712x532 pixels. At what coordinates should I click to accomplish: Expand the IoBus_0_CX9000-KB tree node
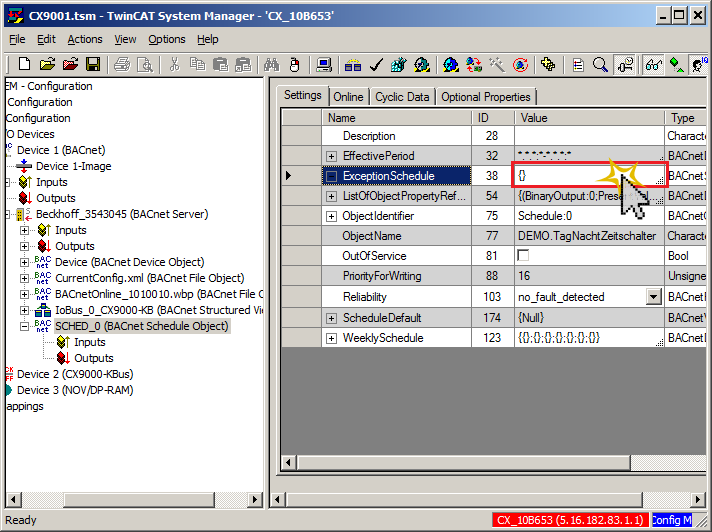[25, 310]
